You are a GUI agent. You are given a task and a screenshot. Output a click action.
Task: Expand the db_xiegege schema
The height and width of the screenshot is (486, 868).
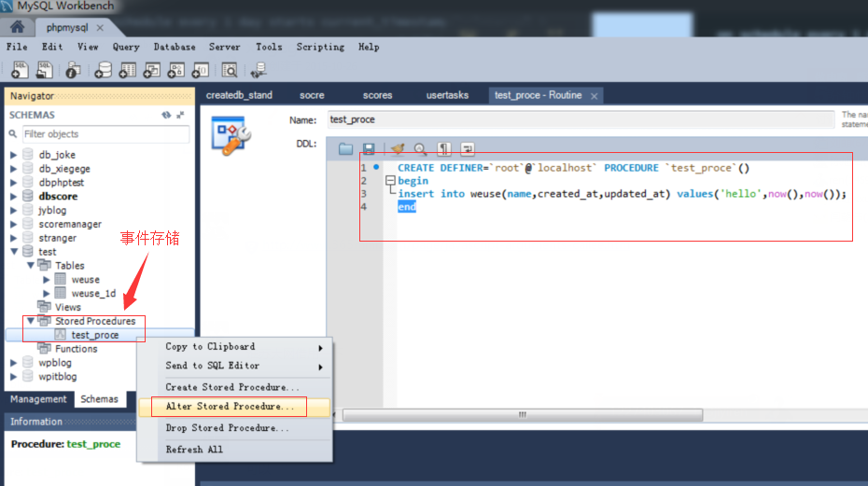(14, 169)
